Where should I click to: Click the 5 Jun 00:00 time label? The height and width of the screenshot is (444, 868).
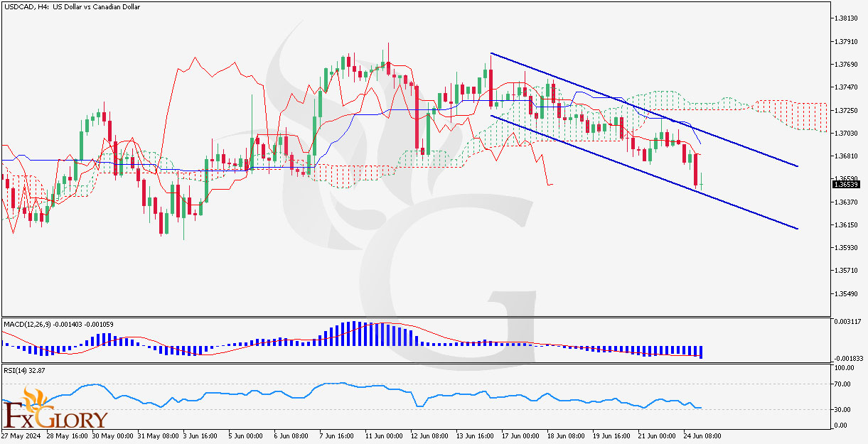[247, 435]
